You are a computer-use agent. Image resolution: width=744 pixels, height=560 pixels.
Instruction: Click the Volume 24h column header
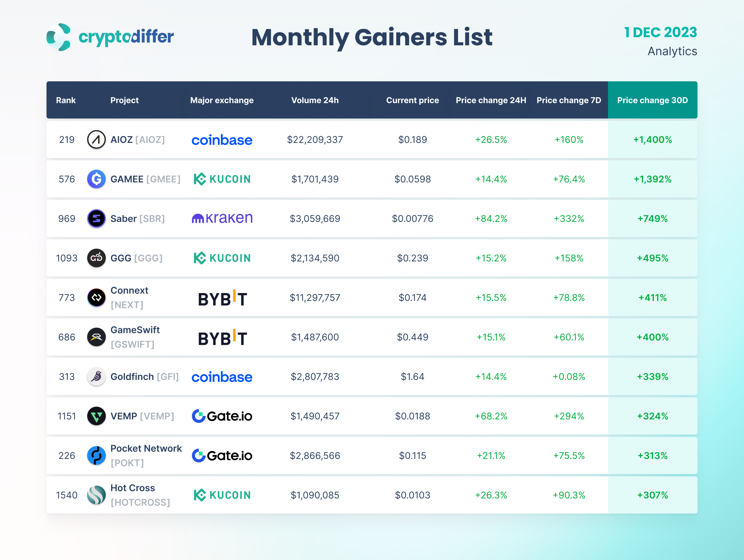[315, 100]
